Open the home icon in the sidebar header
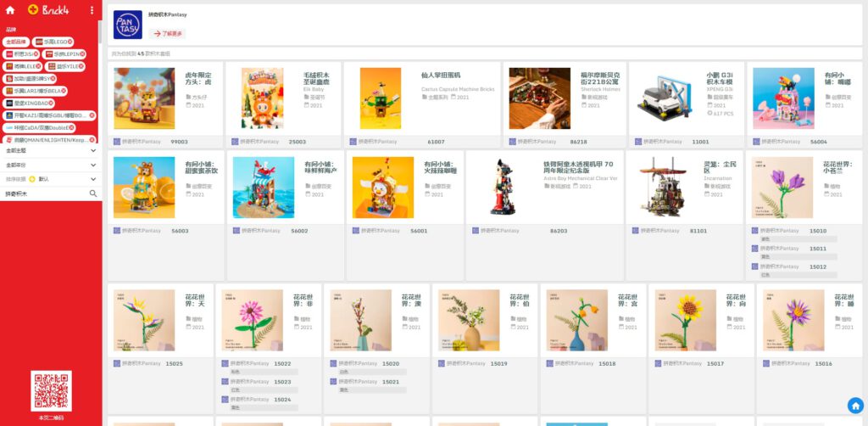Viewport: 868px width, 426px height. pyautogui.click(x=10, y=10)
